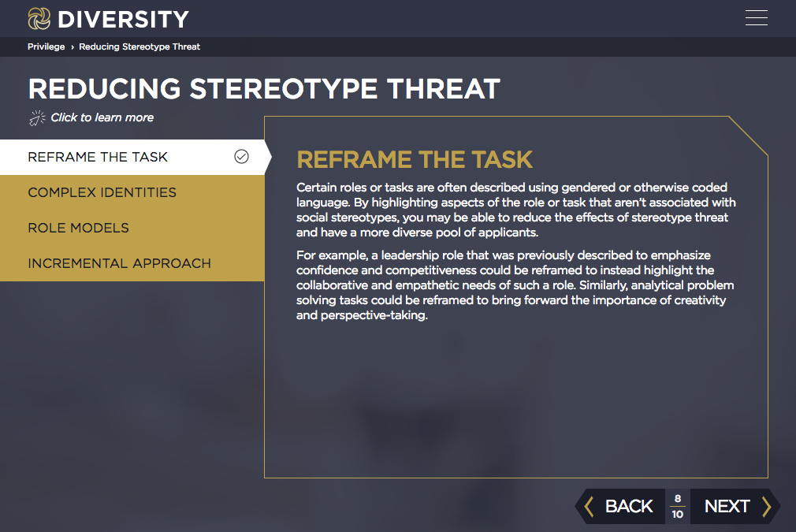Viewport: 796px width, 532px height.
Task: Click the checkmark icon beside Reframe the Task
Action: tap(241, 156)
